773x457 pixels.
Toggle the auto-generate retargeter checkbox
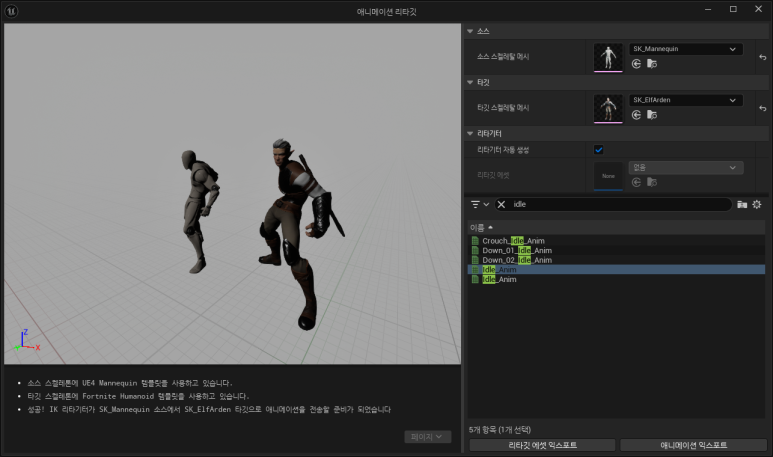click(x=598, y=149)
